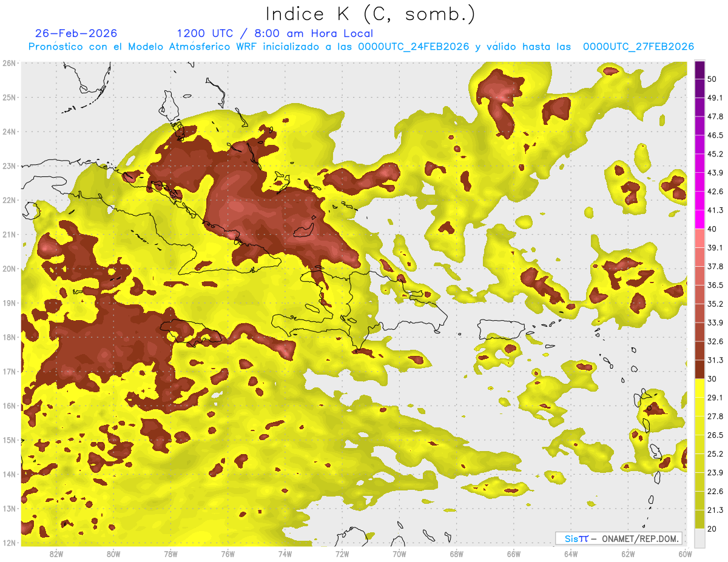Click the longitude axis label '70W'
Viewport: 728px width, 562px height.
pyautogui.click(x=399, y=554)
